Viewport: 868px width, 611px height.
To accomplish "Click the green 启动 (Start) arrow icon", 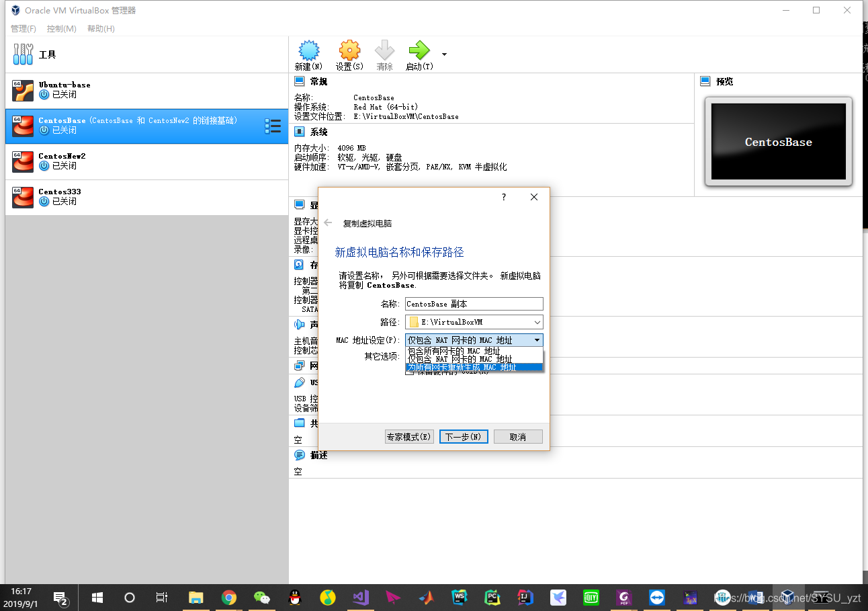I will (x=419, y=50).
